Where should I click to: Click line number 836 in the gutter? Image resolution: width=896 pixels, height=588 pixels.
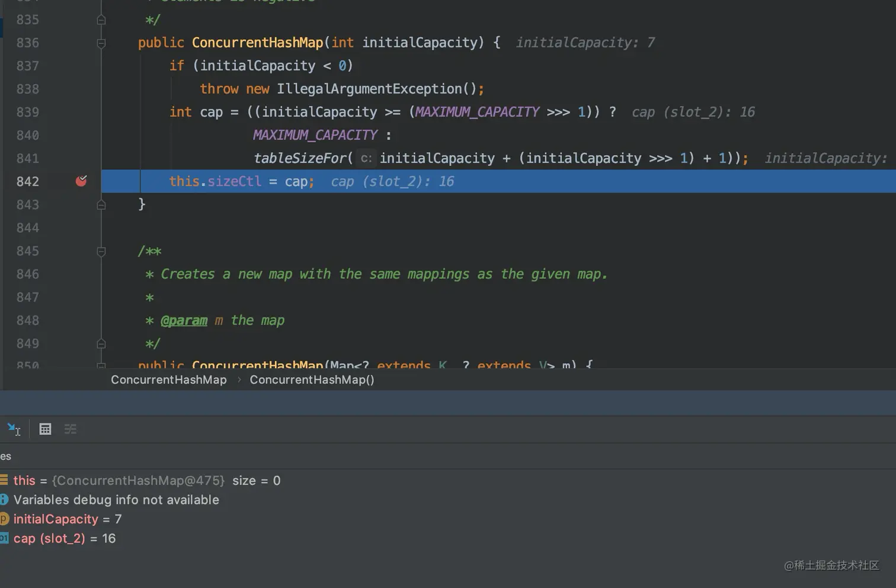(28, 43)
